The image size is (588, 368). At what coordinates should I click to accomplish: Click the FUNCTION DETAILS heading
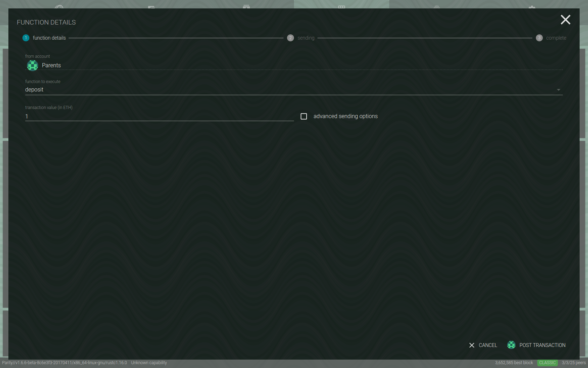46,22
